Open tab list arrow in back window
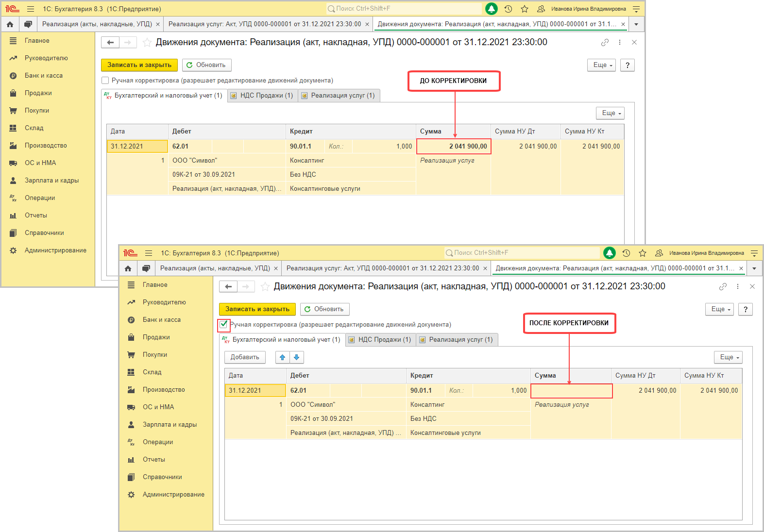The image size is (764, 532). tap(636, 24)
